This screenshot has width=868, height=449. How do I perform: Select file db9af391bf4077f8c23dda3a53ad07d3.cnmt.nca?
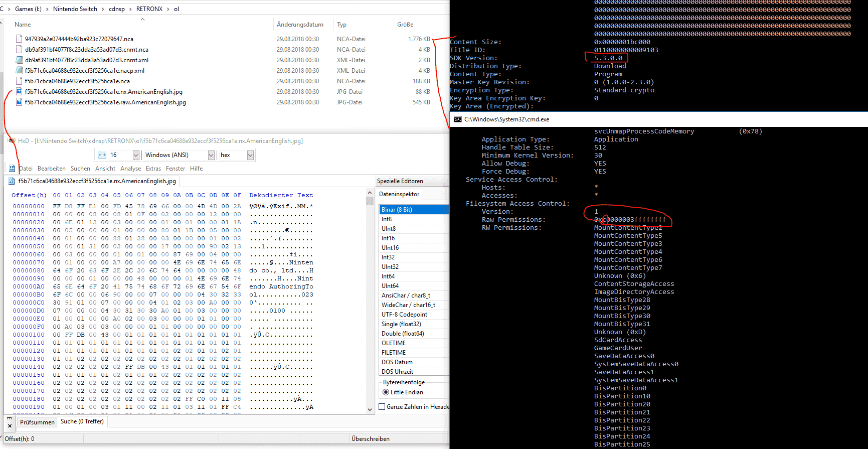tap(87, 49)
